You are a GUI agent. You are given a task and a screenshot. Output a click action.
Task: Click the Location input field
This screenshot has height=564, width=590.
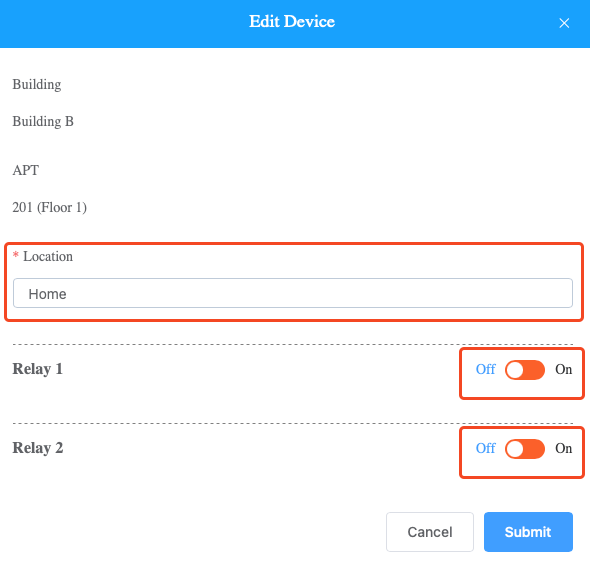293,293
